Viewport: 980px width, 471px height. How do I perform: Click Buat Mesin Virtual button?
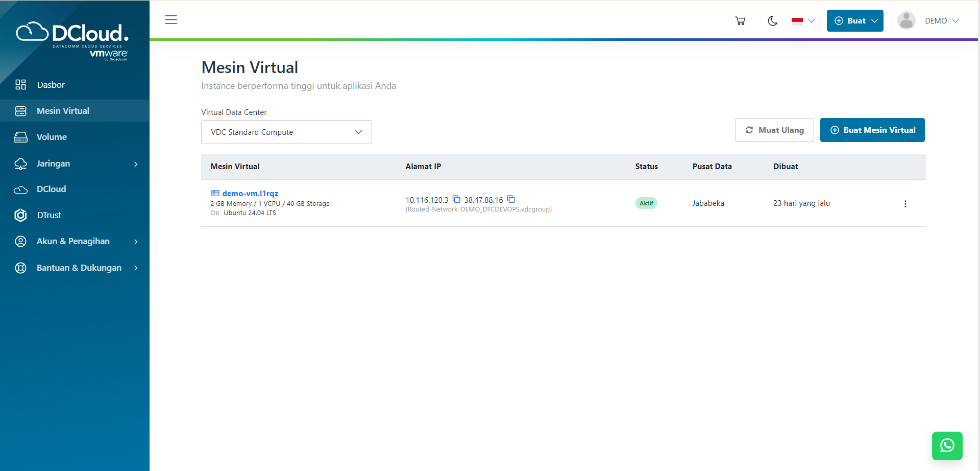pyautogui.click(x=872, y=130)
